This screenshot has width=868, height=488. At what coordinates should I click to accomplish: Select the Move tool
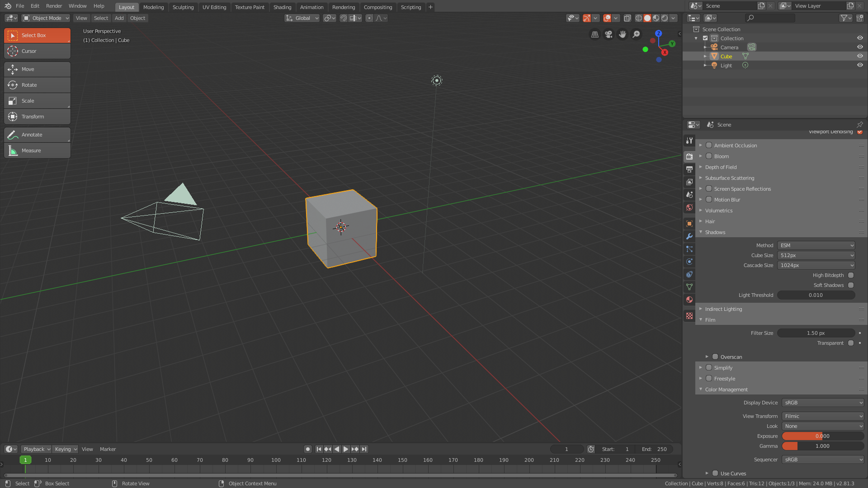pos(37,69)
